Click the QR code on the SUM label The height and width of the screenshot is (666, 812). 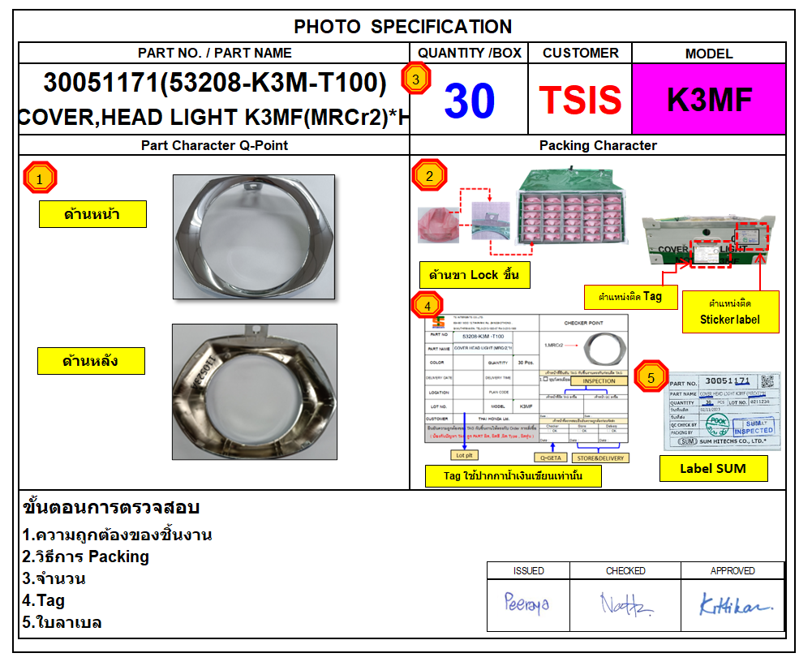tap(767, 382)
